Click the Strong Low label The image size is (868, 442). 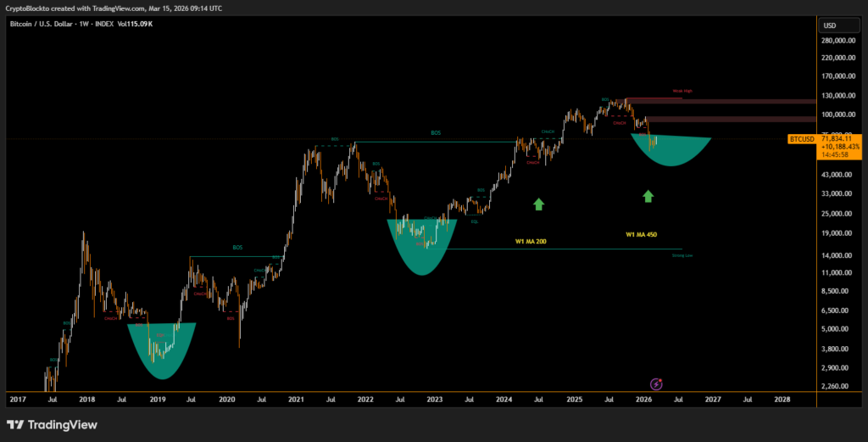[x=682, y=255]
